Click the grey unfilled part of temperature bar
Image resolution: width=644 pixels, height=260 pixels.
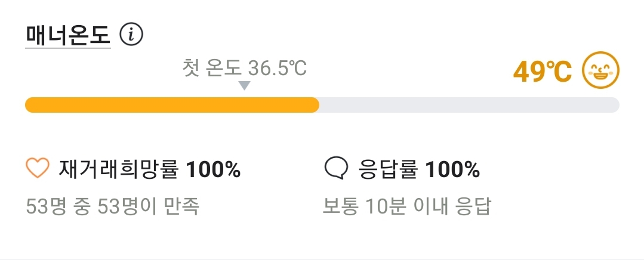469,105
